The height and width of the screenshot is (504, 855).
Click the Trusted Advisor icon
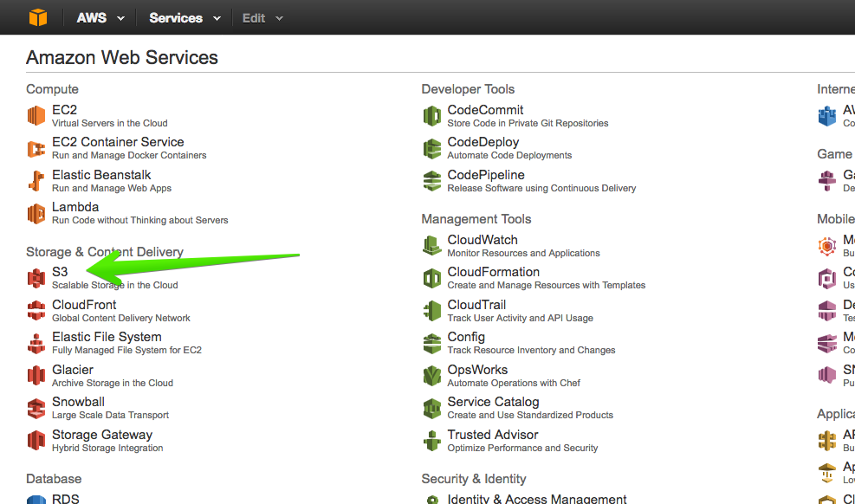[432, 440]
